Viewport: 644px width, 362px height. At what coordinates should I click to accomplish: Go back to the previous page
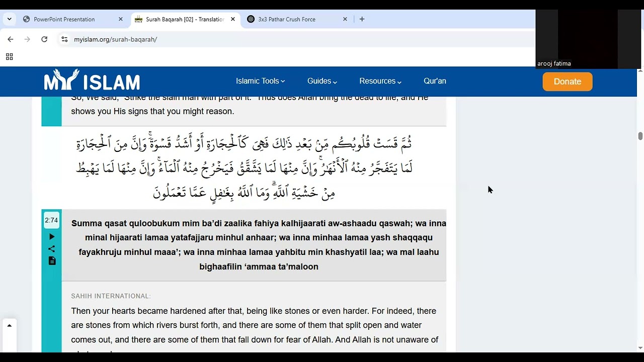coord(11,39)
